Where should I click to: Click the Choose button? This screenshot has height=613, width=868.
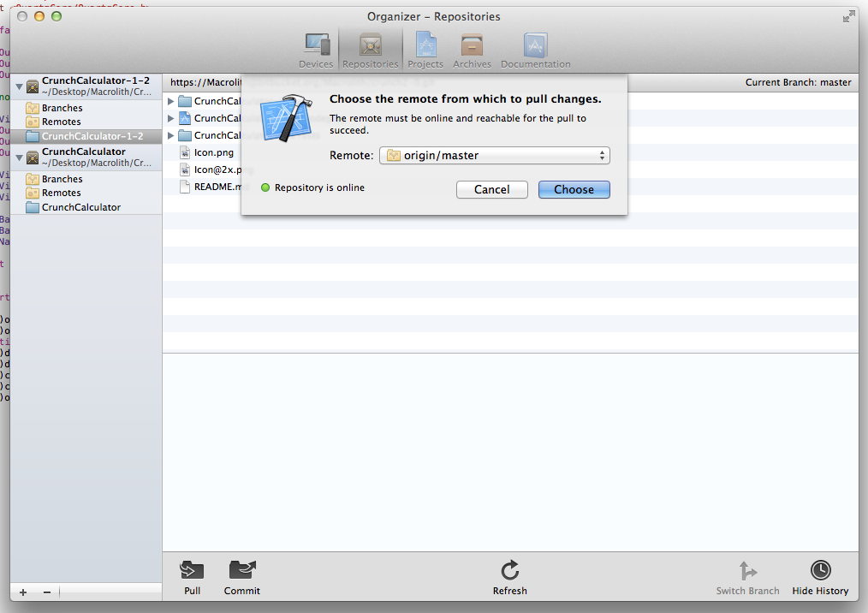point(574,189)
